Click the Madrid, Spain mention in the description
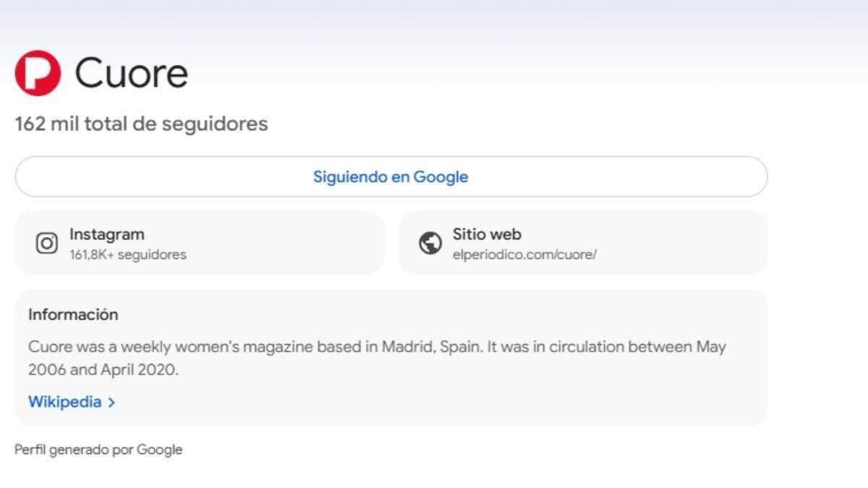This screenshot has height=488, width=868. pyautogui.click(x=431, y=347)
